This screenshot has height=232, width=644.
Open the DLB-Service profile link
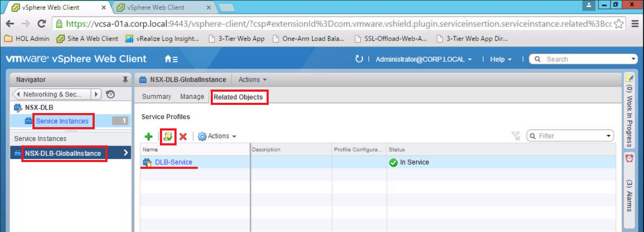coord(174,162)
